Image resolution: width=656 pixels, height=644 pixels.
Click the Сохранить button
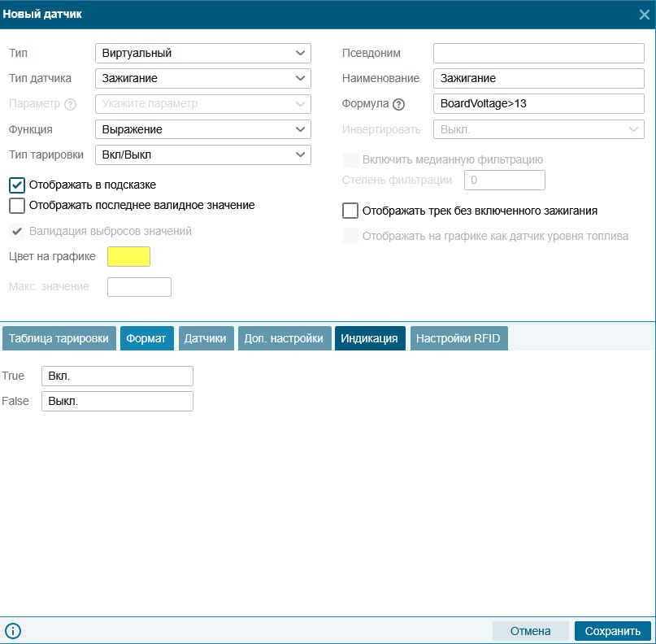coord(612,631)
